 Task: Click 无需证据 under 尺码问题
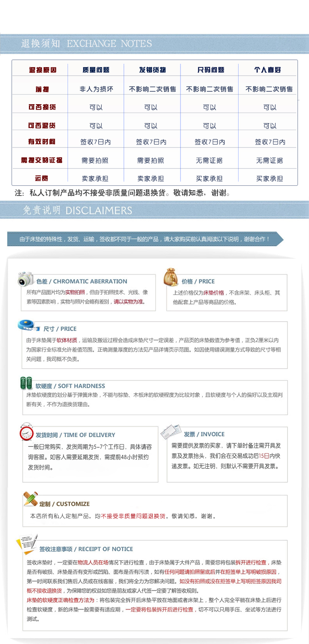tap(210, 161)
